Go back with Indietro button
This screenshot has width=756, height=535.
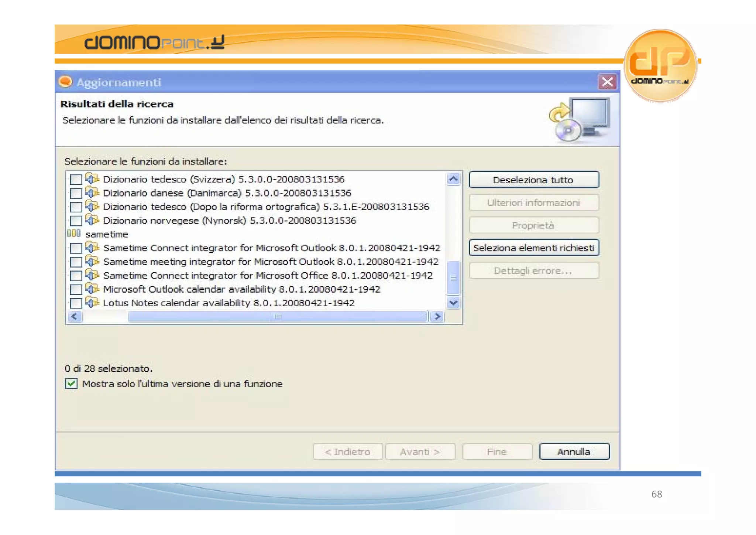coord(348,451)
